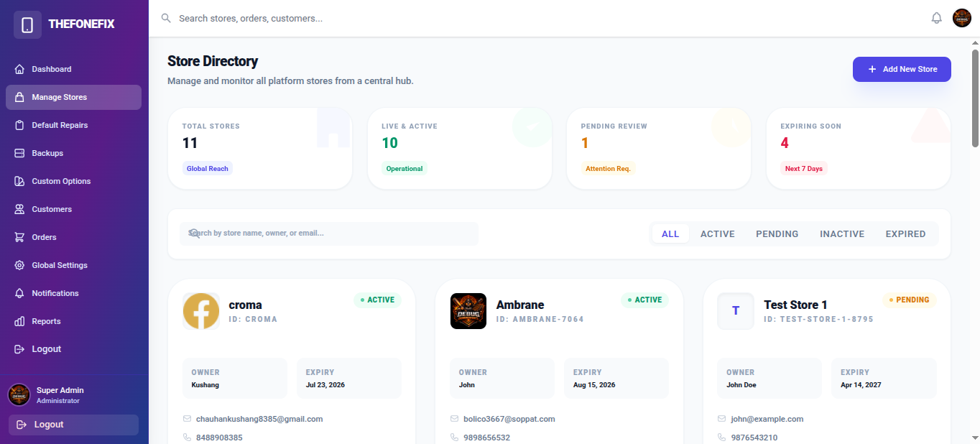Click the Customers people icon
Viewport: 980px width, 444px height.
click(19, 209)
